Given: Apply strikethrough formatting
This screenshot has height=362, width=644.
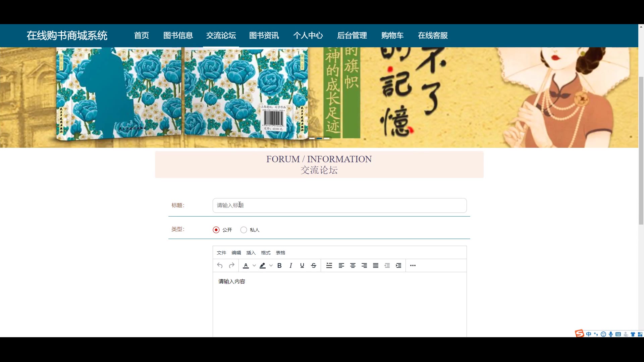Looking at the screenshot, I should pyautogui.click(x=314, y=265).
